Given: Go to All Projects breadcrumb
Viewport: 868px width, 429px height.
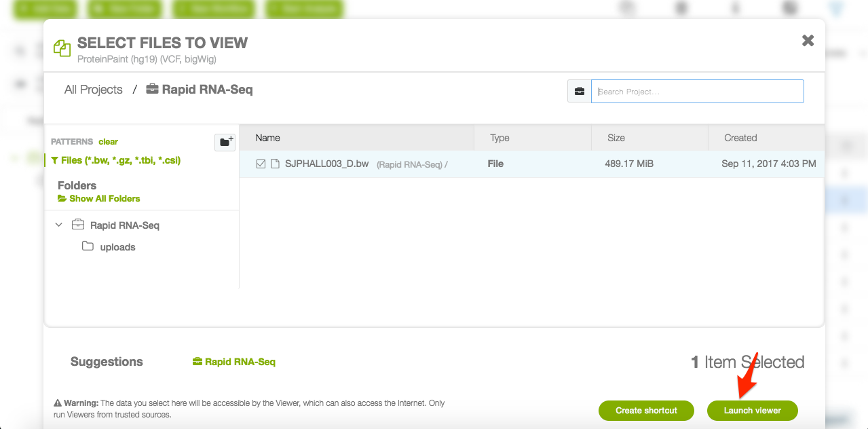Looking at the screenshot, I should [94, 90].
